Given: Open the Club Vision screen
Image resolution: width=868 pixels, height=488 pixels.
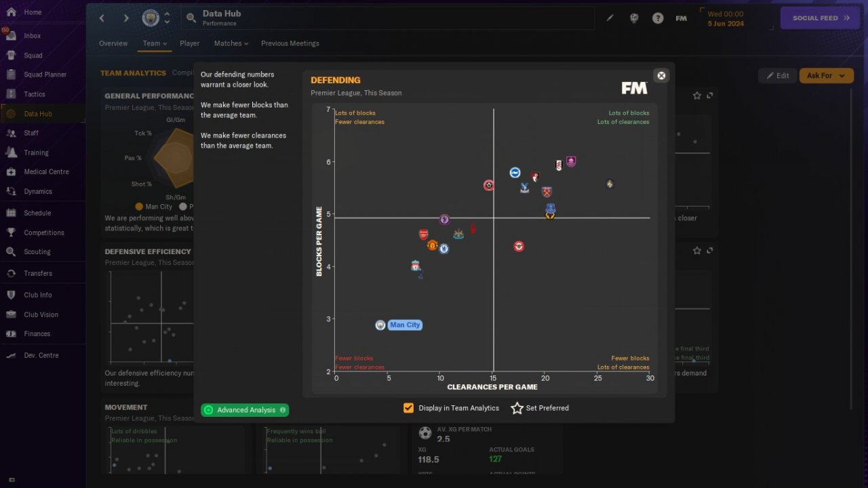Looking at the screenshot, I should pyautogui.click(x=42, y=314).
